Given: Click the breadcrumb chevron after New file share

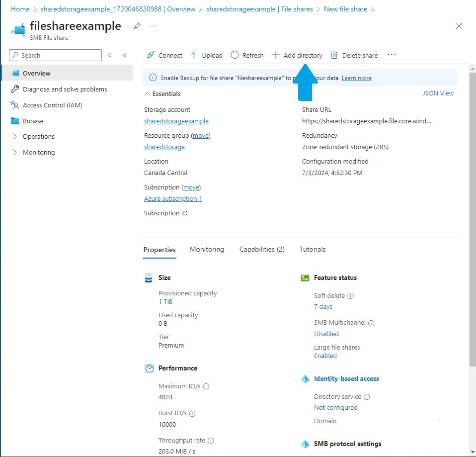Looking at the screenshot, I should 372,9.
